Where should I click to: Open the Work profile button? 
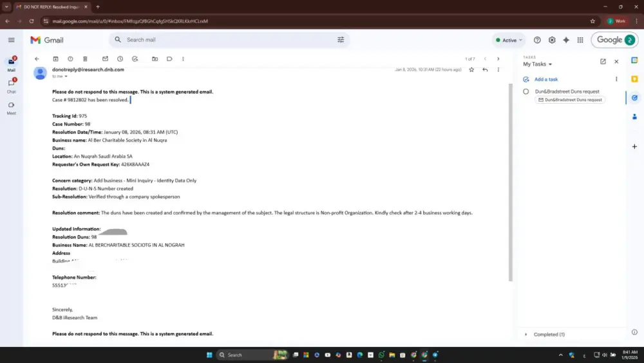point(616,21)
